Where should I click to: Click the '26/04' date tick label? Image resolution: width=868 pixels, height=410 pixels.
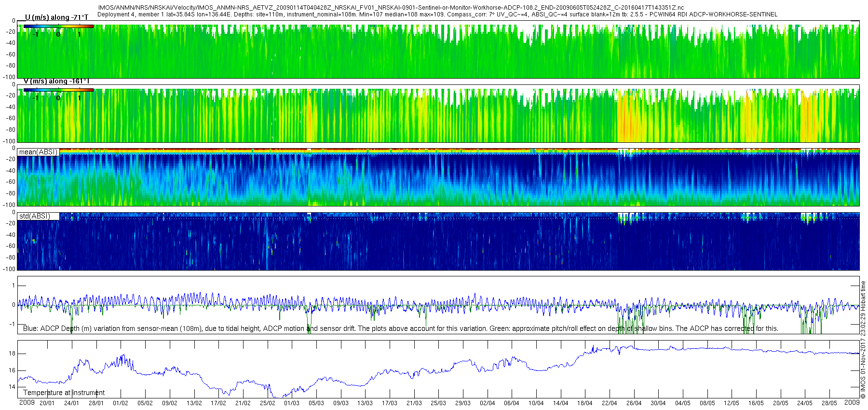click(x=634, y=403)
